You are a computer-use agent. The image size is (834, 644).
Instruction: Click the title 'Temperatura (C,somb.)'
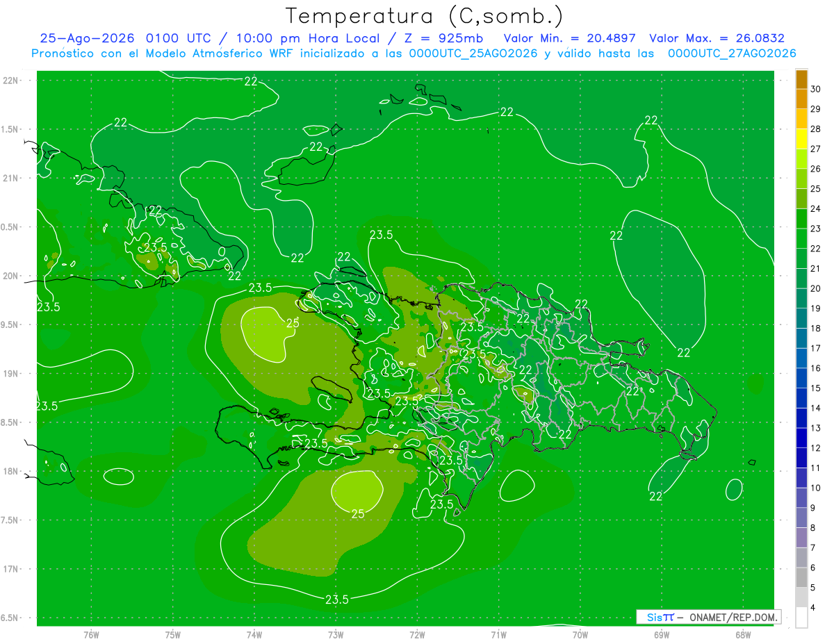pyautogui.click(x=424, y=16)
